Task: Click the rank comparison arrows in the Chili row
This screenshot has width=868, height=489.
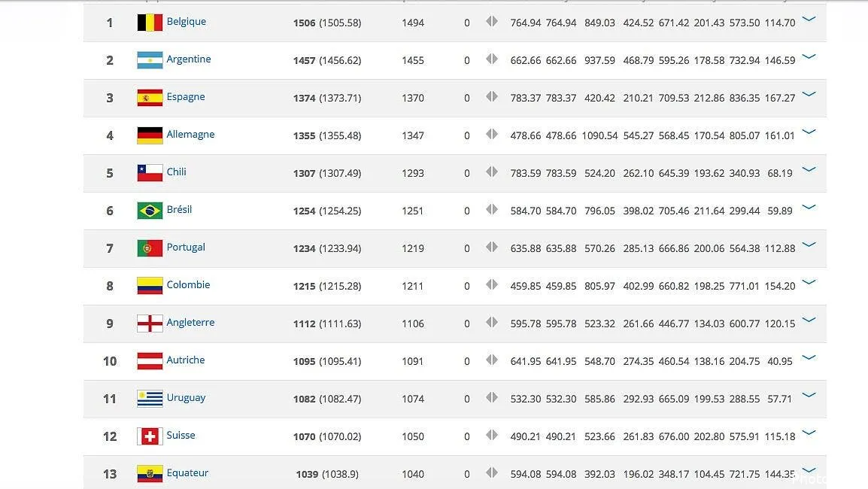Action: pos(492,173)
